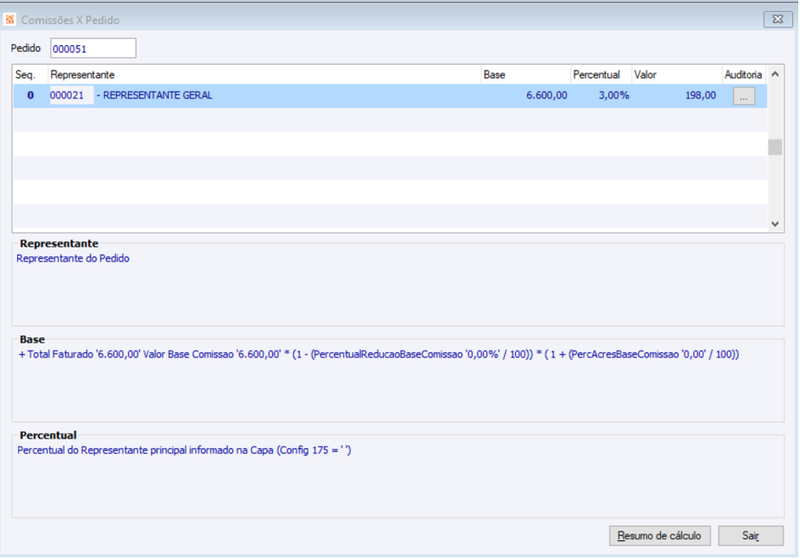The width and height of the screenshot is (800, 559).
Task: Click valor cell 198,00
Action: pos(701,95)
